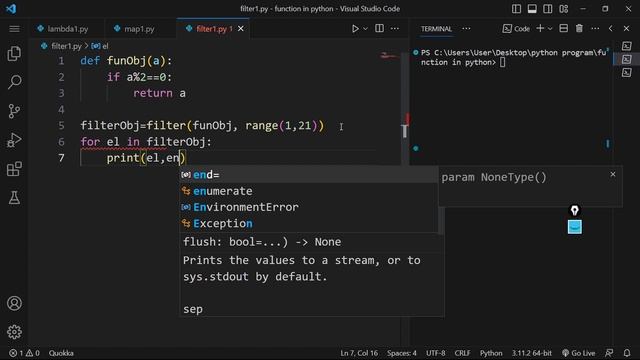Open the Accounts menu icon
The image size is (640, 360).
pos(14,303)
